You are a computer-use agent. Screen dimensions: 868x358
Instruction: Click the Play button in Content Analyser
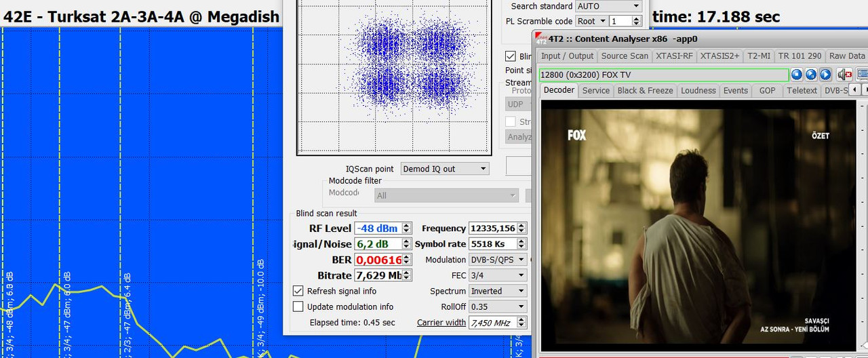(825, 75)
